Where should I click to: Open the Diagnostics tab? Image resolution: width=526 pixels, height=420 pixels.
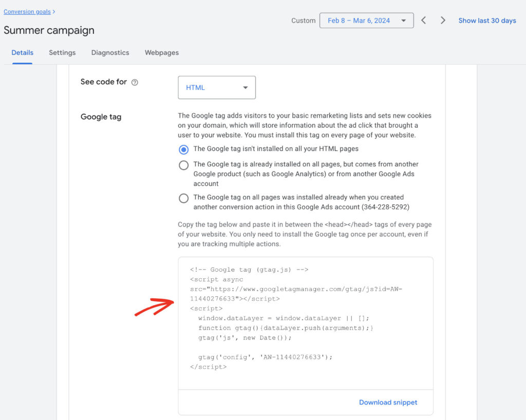point(110,52)
